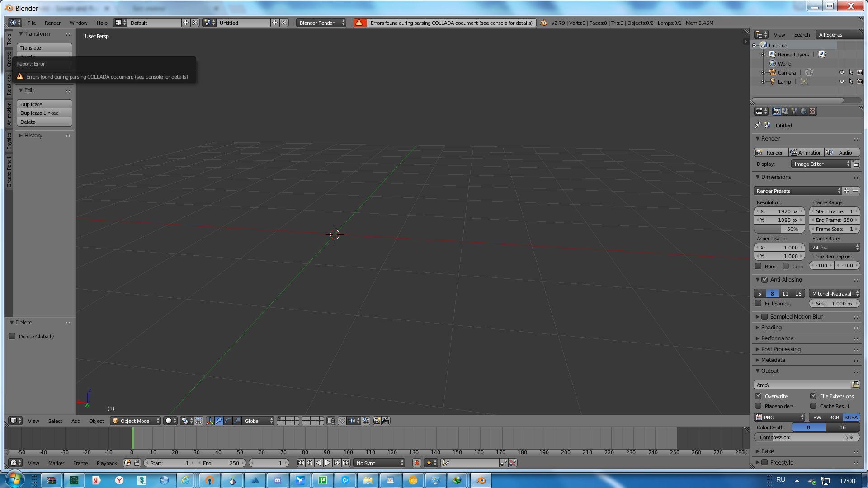868x488 pixels.
Task: Hide the Lamp using its eye icon
Action: click(x=841, y=81)
